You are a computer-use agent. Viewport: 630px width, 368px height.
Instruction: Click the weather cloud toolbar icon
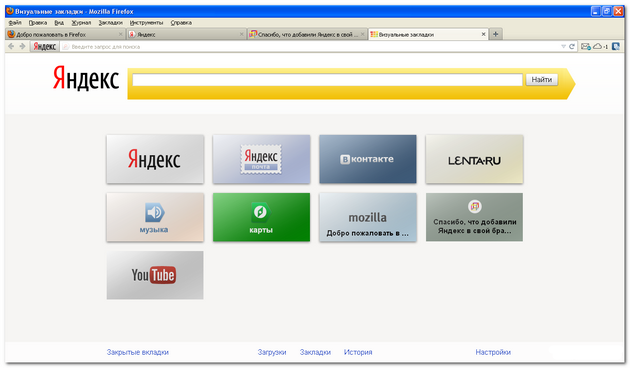tap(600, 47)
